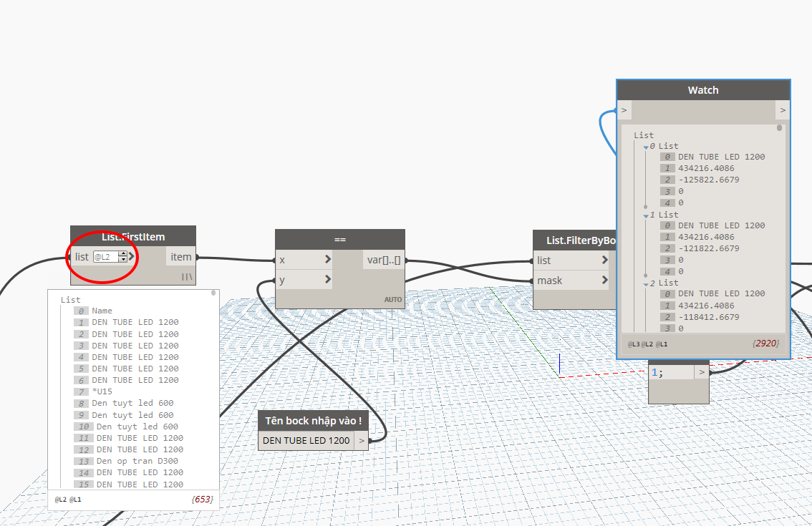Click the @L2 level input on List.FirstItem
The width and height of the screenshot is (812, 526).
[x=106, y=257]
